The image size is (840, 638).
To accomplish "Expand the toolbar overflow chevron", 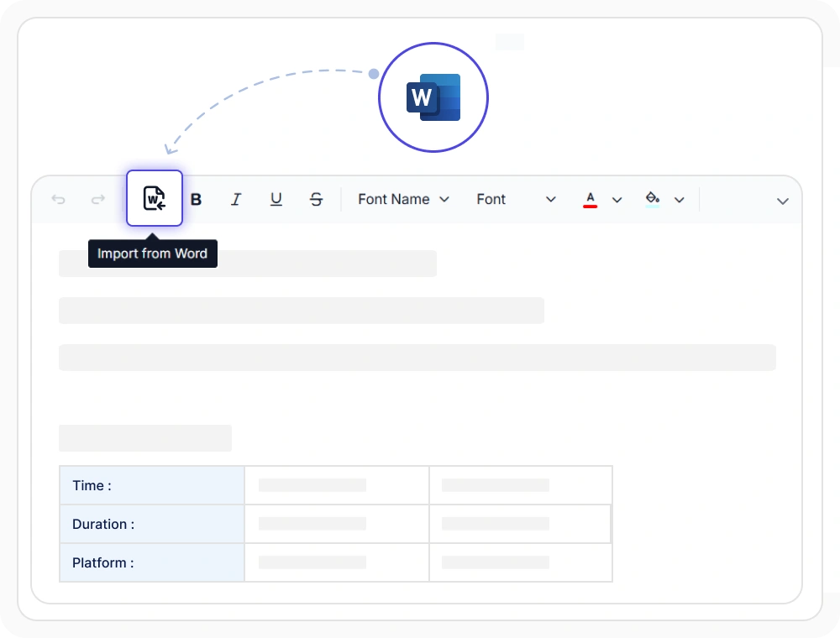I will (783, 201).
